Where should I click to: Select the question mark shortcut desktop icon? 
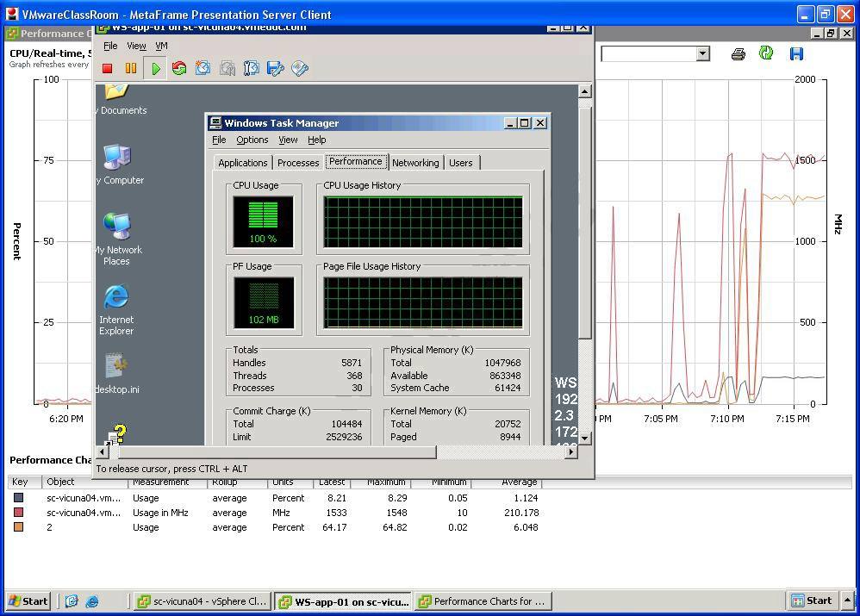[x=117, y=434]
